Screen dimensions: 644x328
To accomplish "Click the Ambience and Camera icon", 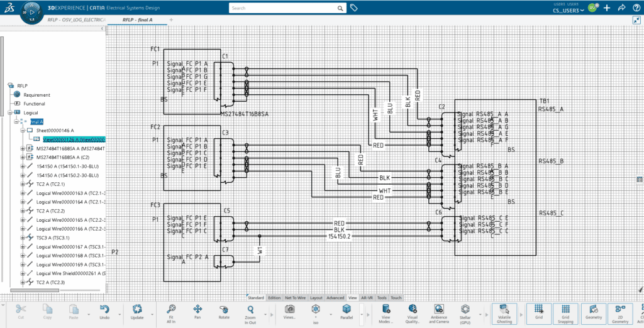I will point(438,309).
